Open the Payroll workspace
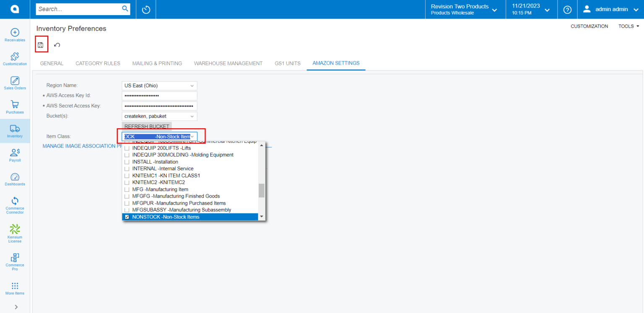This screenshot has height=313, width=644. 15,155
